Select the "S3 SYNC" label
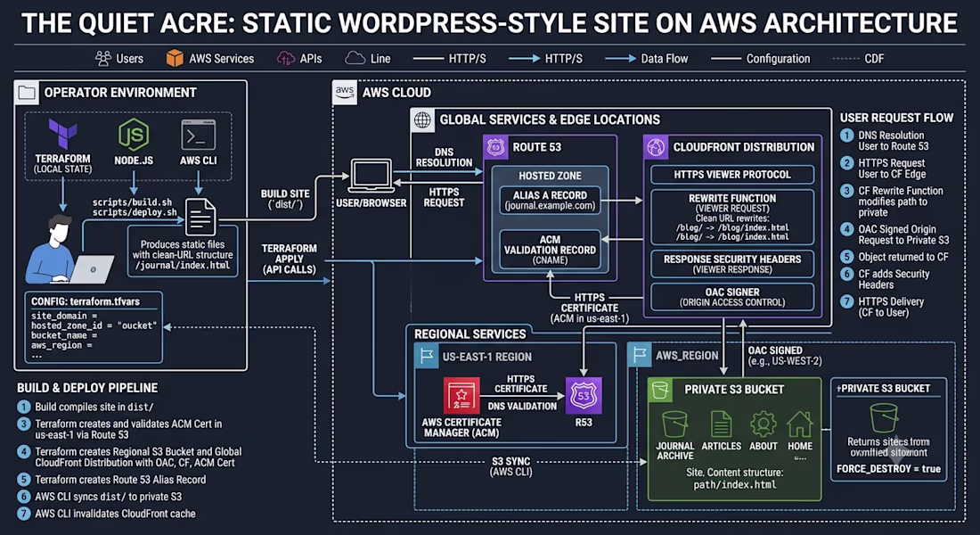The height and width of the screenshot is (535, 980). (510, 461)
